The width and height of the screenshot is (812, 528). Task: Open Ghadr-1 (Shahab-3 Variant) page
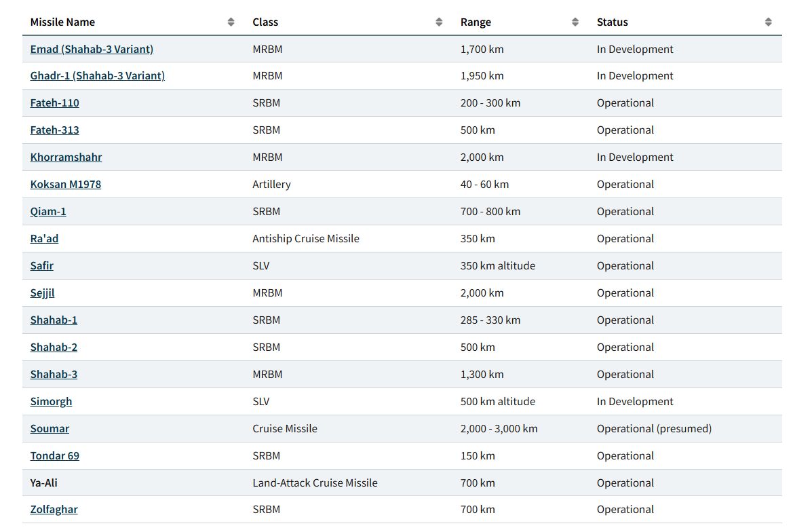coord(97,76)
